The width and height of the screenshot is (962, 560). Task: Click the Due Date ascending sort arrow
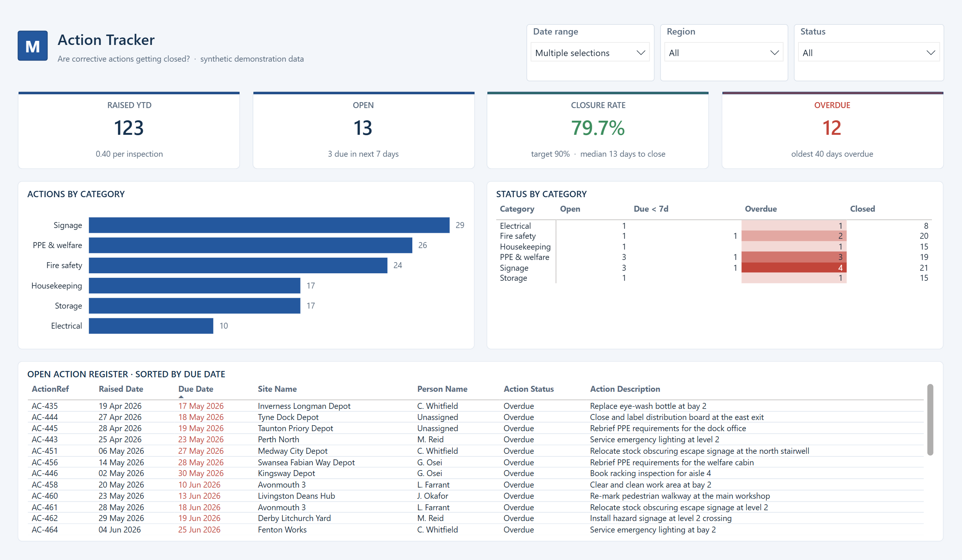[181, 397]
